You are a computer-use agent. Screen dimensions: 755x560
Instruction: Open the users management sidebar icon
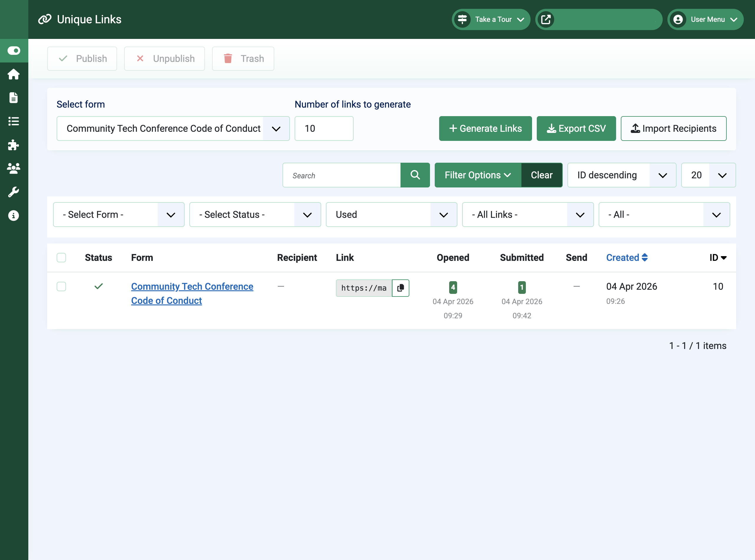click(14, 169)
